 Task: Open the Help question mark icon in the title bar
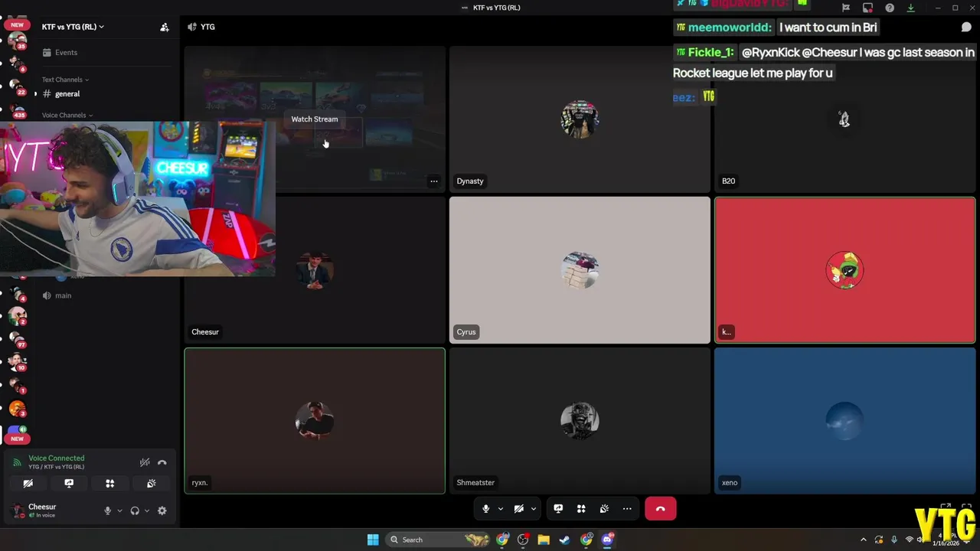890,8
